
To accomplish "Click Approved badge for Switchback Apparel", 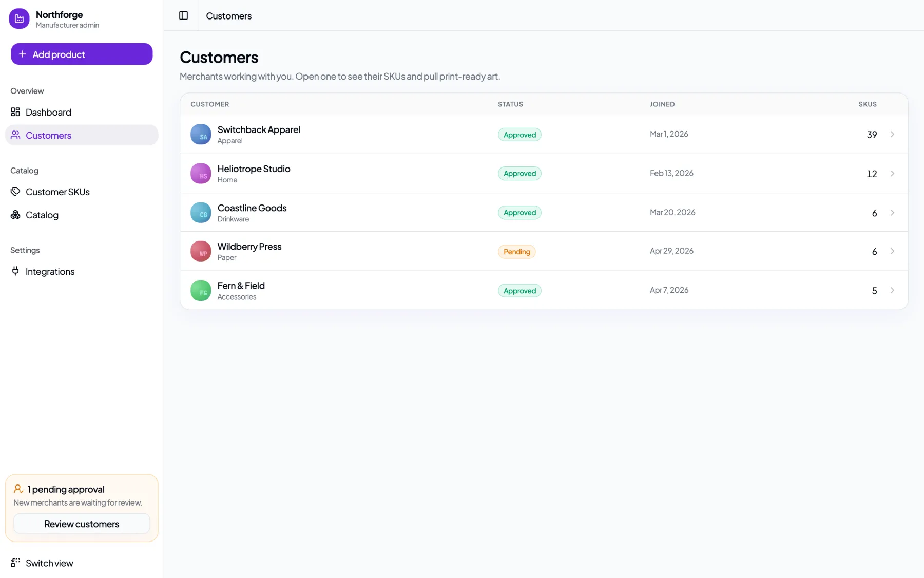I will [x=519, y=135].
